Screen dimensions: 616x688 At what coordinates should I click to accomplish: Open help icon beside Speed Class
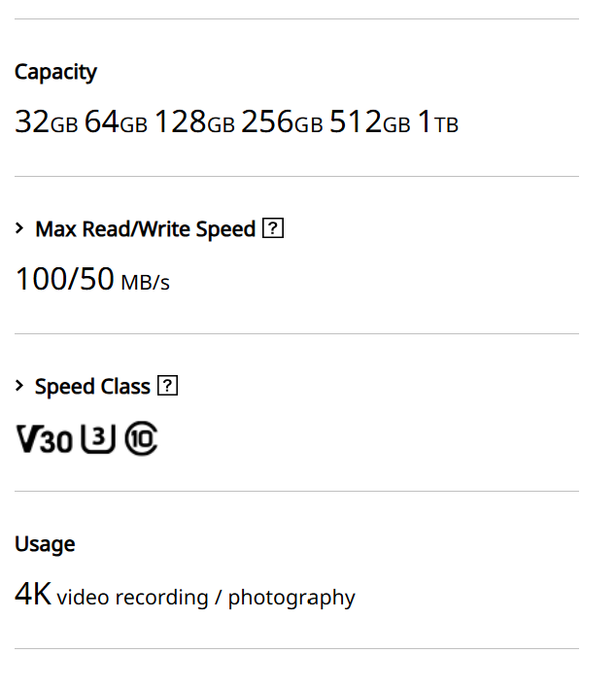click(168, 387)
